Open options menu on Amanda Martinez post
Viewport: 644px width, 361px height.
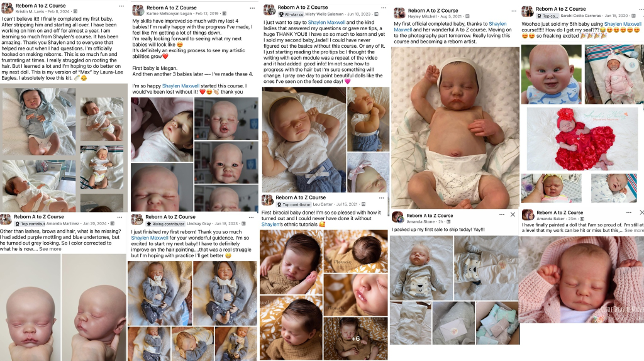coord(119,217)
